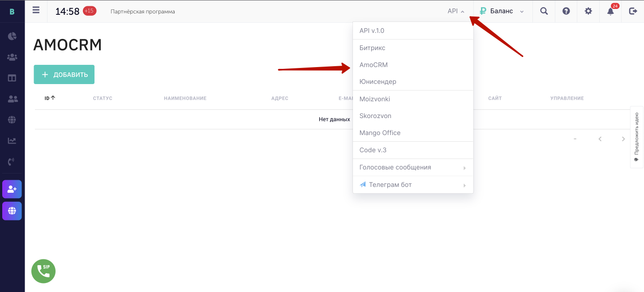The height and width of the screenshot is (292, 644).
Task: Open the two-users sidebar icon
Action: tap(12, 99)
